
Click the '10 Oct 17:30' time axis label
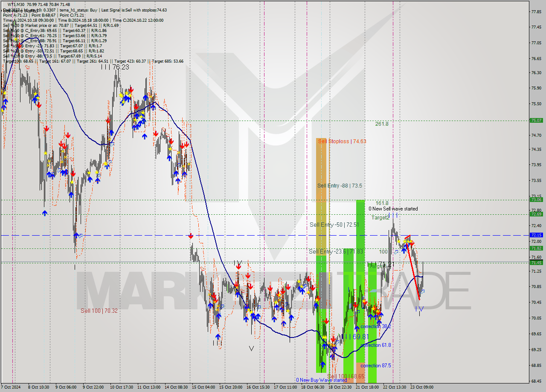point(121,387)
